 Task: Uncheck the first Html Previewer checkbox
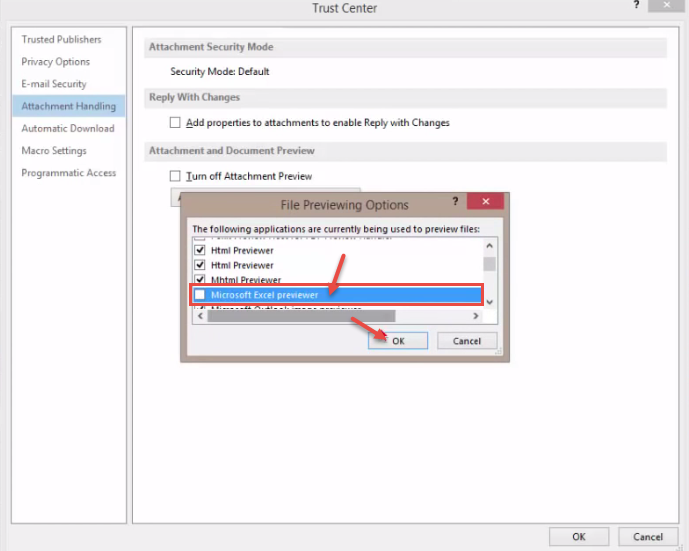tap(200, 250)
